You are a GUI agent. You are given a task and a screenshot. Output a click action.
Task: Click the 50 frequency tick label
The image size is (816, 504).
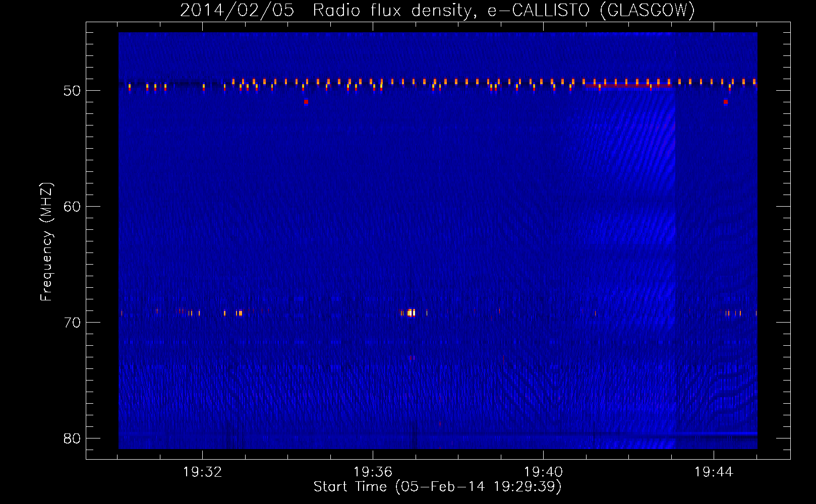[x=72, y=91]
